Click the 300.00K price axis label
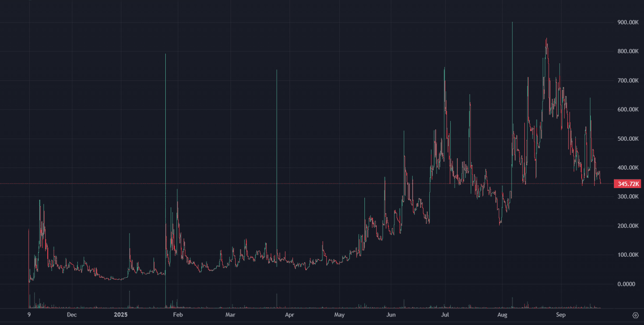The width and height of the screenshot is (644, 325). click(x=628, y=197)
